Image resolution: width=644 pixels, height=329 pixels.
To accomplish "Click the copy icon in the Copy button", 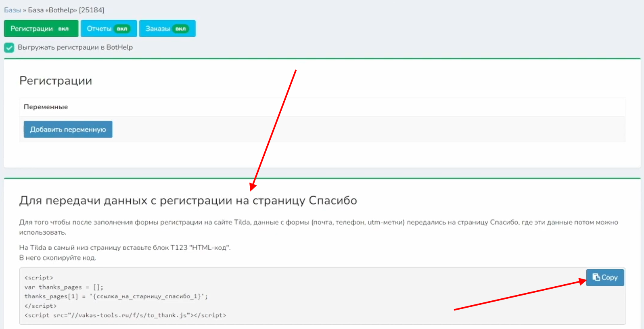I will [596, 277].
